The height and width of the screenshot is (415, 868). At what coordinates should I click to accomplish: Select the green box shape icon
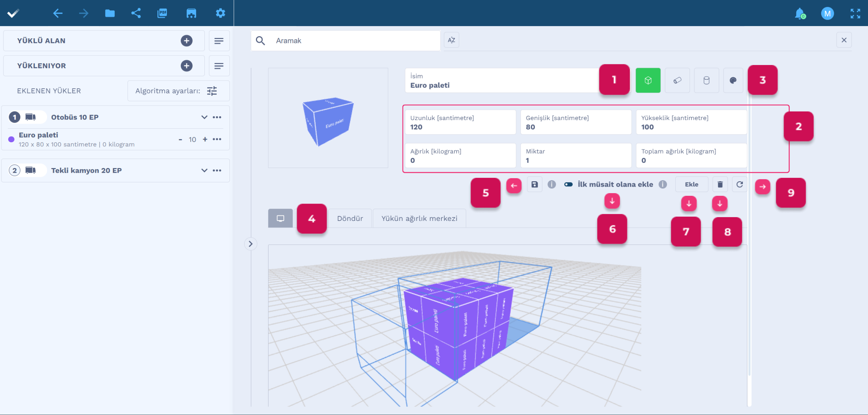click(648, 80)
